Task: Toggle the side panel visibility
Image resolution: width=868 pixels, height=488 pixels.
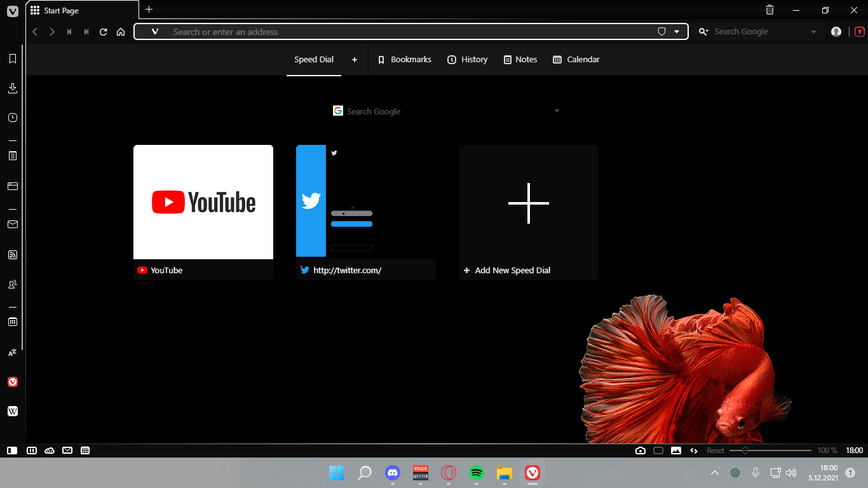Action: pos(12,451)
